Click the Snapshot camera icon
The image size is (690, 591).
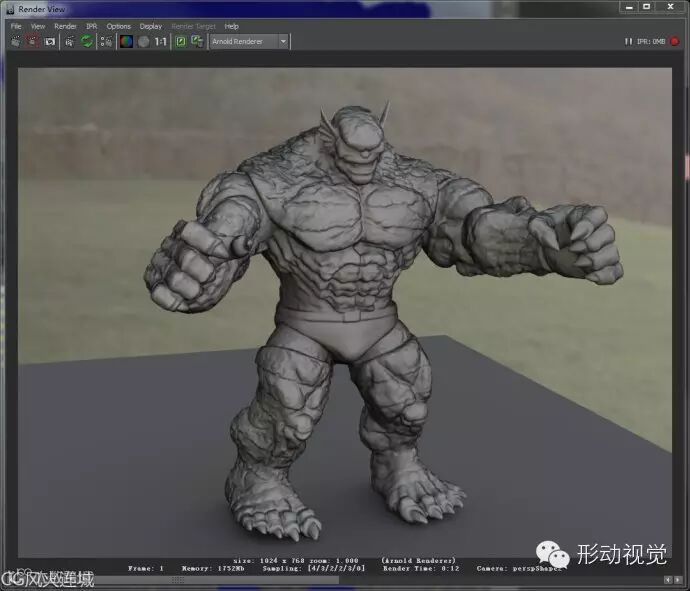point(49,42)
